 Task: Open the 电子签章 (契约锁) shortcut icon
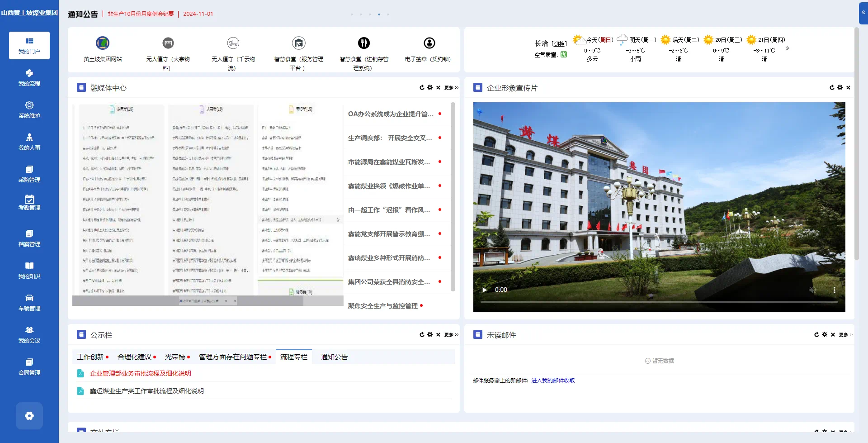click(429, 43)
